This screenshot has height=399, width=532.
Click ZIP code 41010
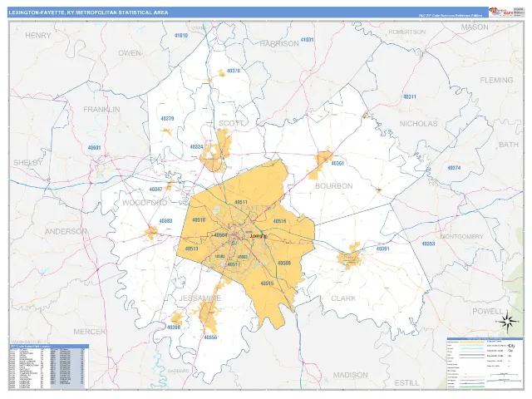[x=181, y=36]
